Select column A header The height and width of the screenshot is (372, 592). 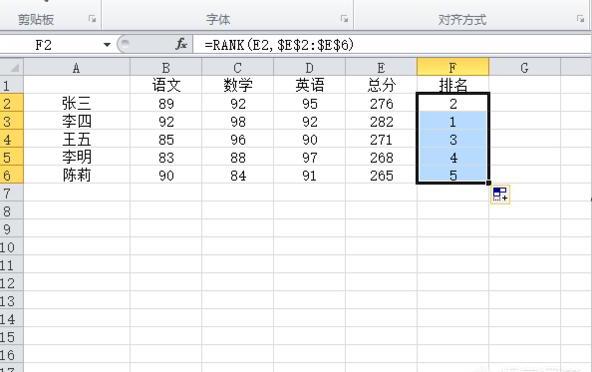77,68
